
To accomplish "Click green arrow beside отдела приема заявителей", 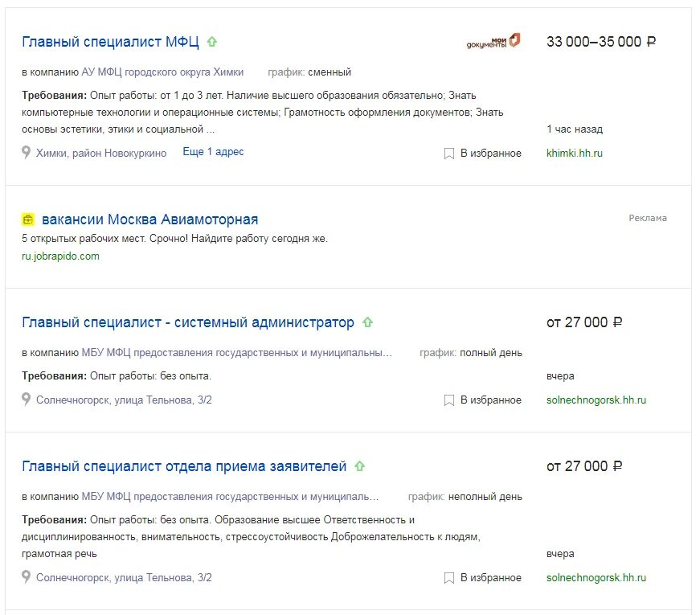I will [360, 466].
